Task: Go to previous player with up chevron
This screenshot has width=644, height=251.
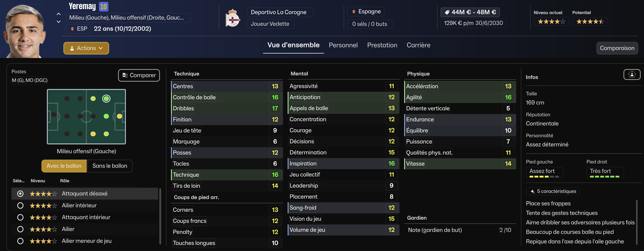Action: (x=59, y=14)
